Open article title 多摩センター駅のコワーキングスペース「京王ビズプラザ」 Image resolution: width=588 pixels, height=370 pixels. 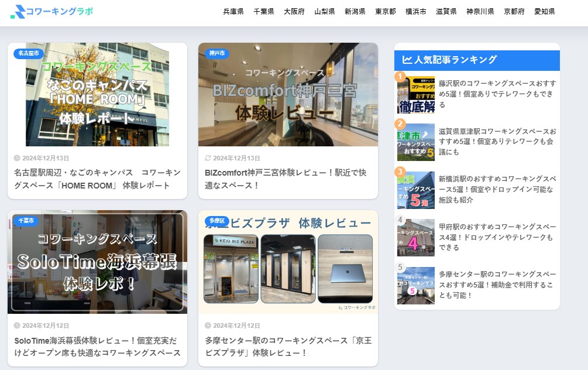(x=288, y=347)
